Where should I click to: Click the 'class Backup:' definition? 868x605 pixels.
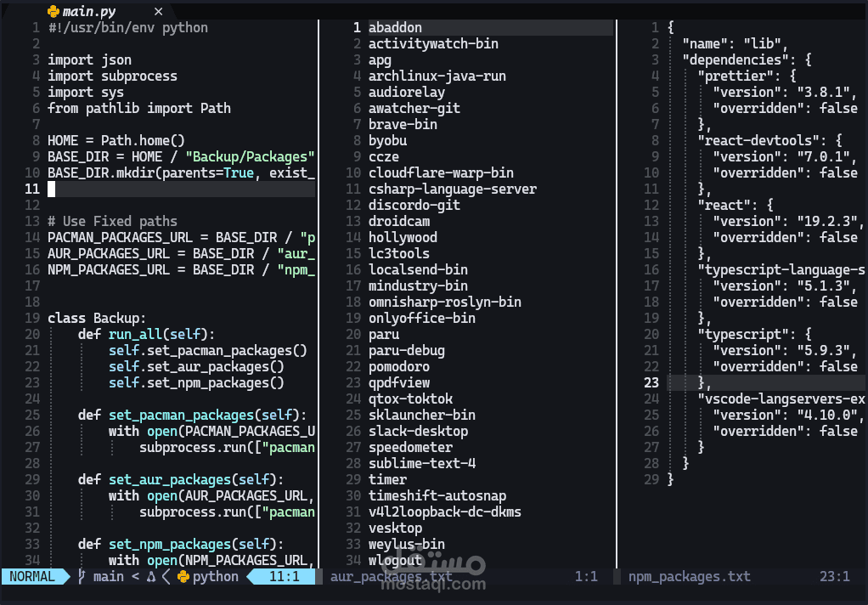click(x=97, y=318)
